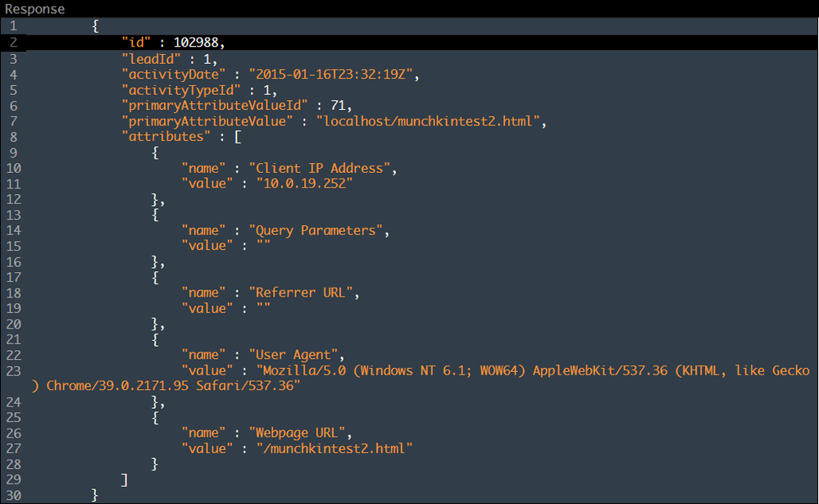Click the localhost/munchkintest2.html string
Screen dimensions: 819x504
point(428,121)
